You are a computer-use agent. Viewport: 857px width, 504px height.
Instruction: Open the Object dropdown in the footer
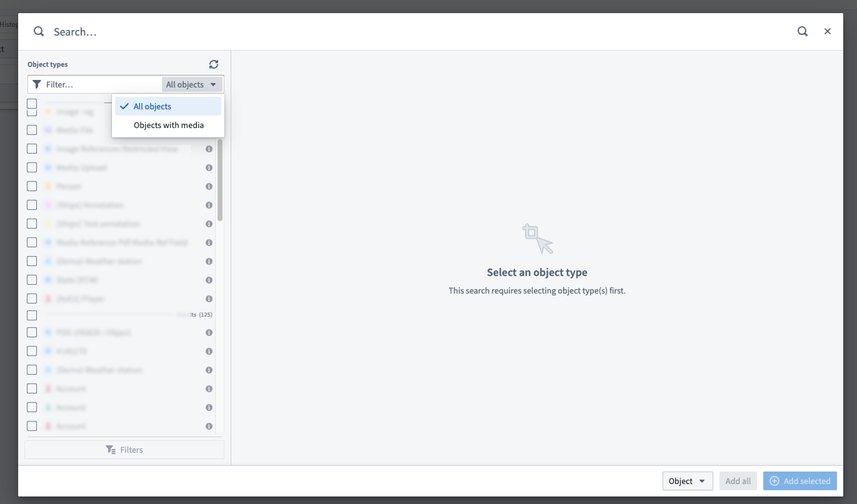687,481
